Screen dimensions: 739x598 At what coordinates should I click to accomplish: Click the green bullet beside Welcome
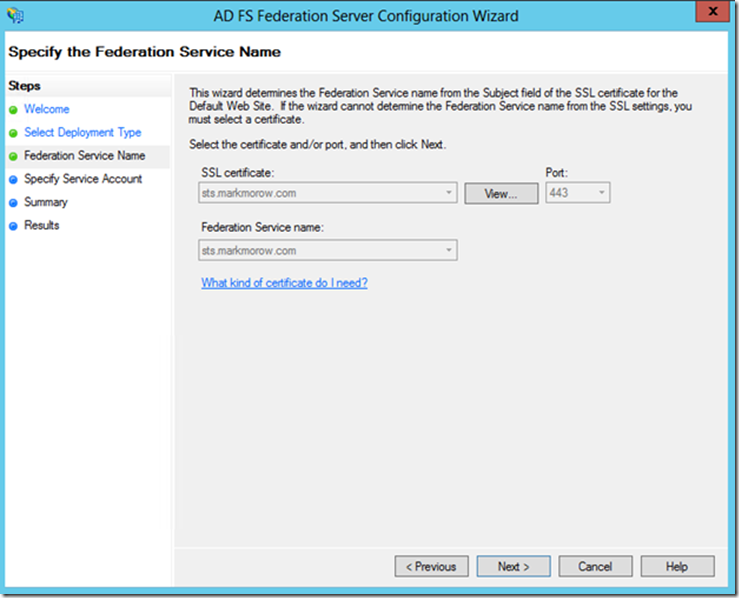pos(13,110)
